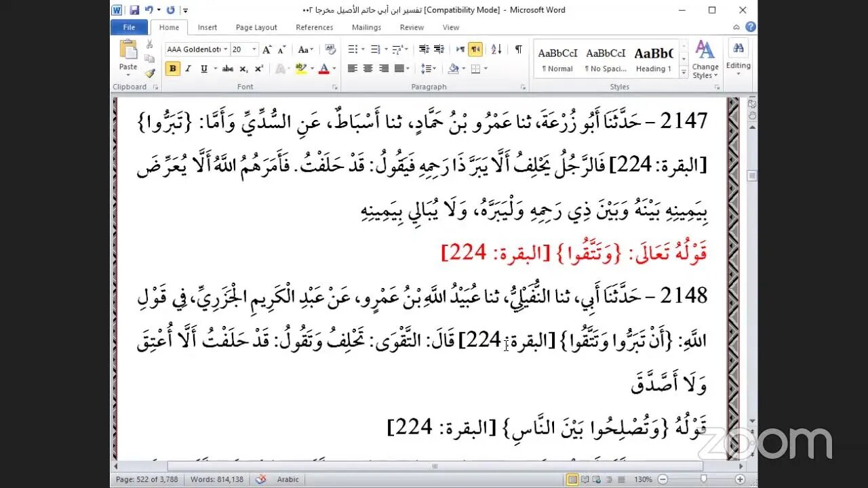This screenshot has height=488, width=868.
Task: Switch to the Page Layout tab
Action: point(256,27)
